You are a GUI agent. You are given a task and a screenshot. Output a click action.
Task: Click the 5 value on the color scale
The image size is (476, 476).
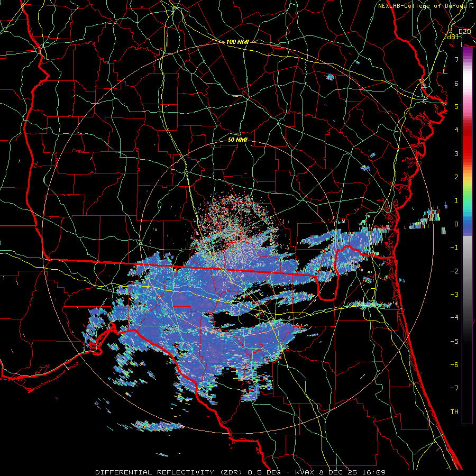pyautogui.click(x=456, y=106)
